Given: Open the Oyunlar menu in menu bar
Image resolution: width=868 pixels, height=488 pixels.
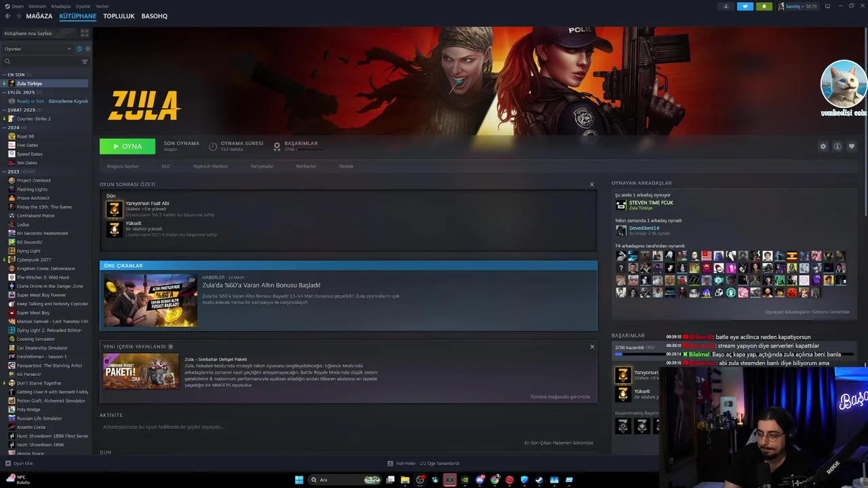Looking at the screenshot, I should [83, 6].
